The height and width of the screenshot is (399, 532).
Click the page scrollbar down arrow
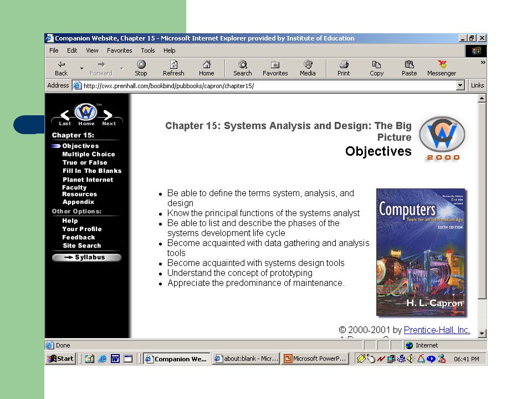[x=482, y=334]
